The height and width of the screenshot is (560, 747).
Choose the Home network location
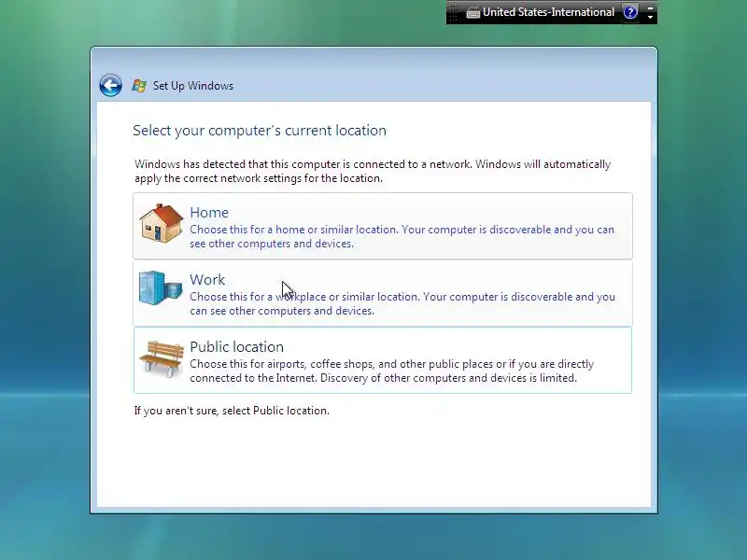[x=383, y=226]
